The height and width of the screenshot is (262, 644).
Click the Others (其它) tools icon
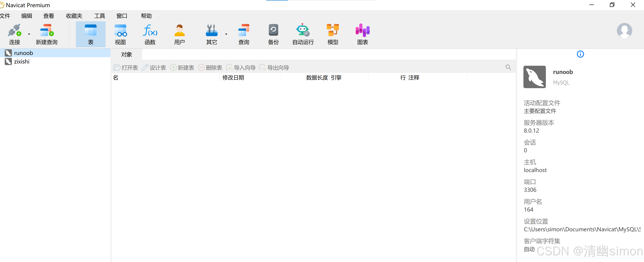coord(212,31)
